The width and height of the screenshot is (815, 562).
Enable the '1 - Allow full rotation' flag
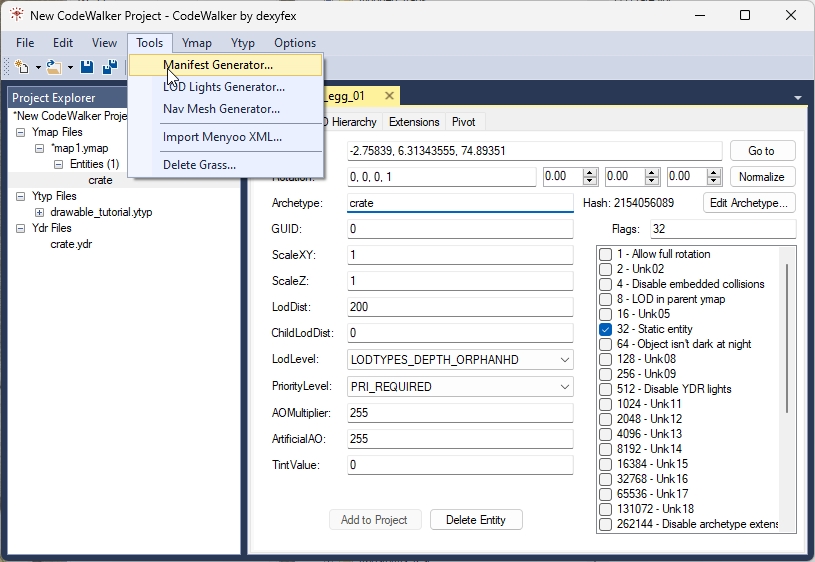coord(605,254)
